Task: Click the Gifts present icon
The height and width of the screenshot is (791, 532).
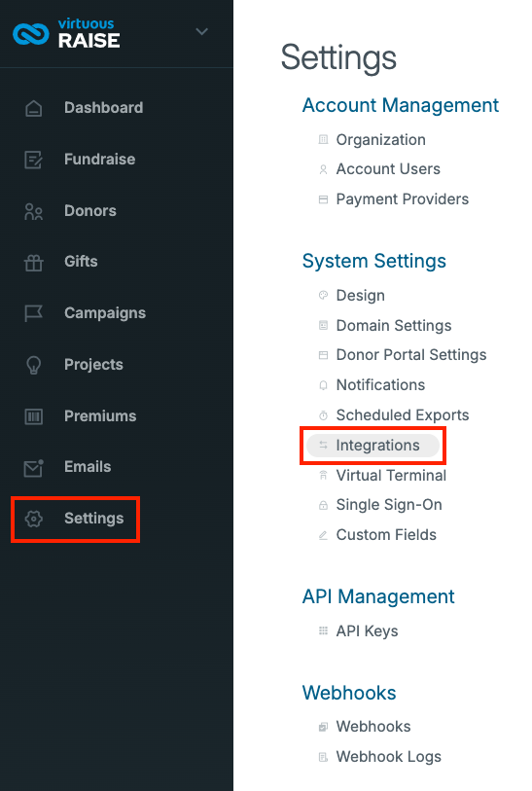Action: [x=34, y=263]
